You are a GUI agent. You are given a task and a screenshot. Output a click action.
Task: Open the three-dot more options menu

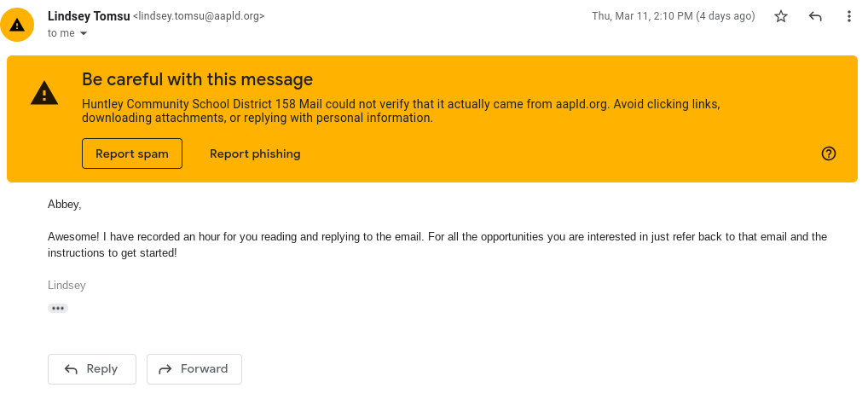click(848, 16)
